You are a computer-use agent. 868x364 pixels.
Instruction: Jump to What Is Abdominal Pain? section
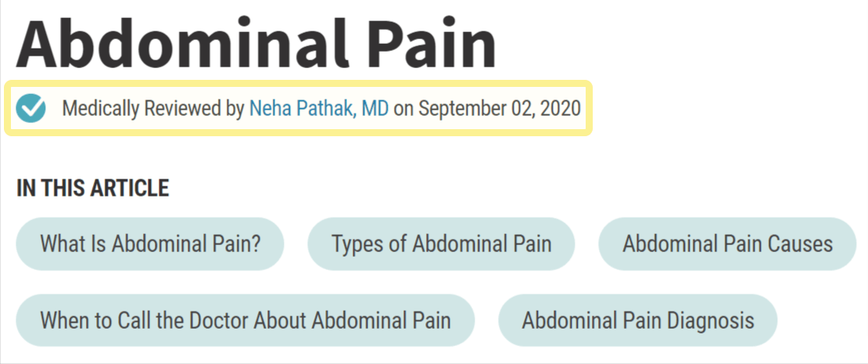(x=150, y=243)
